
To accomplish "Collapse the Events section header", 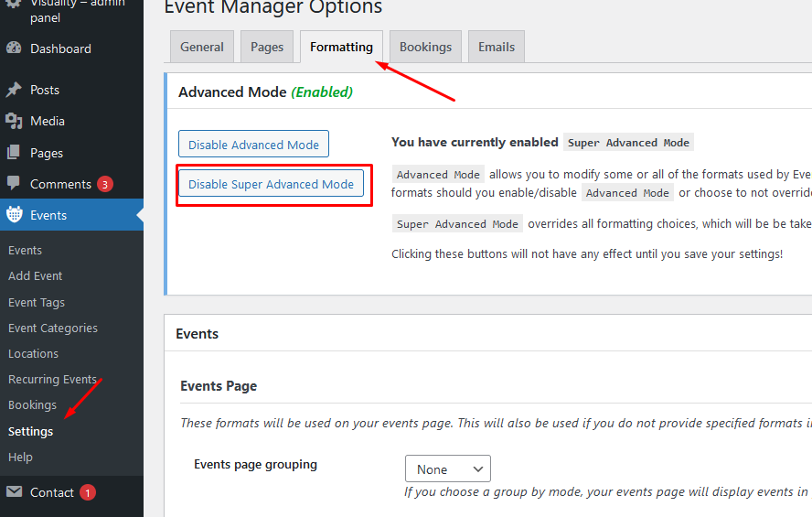I will pos(198,334).
